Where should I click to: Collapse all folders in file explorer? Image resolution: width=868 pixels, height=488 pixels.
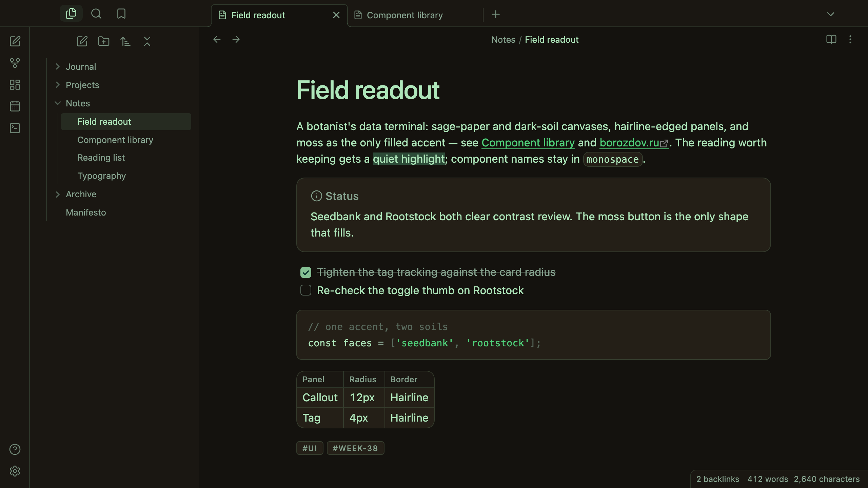147,41
